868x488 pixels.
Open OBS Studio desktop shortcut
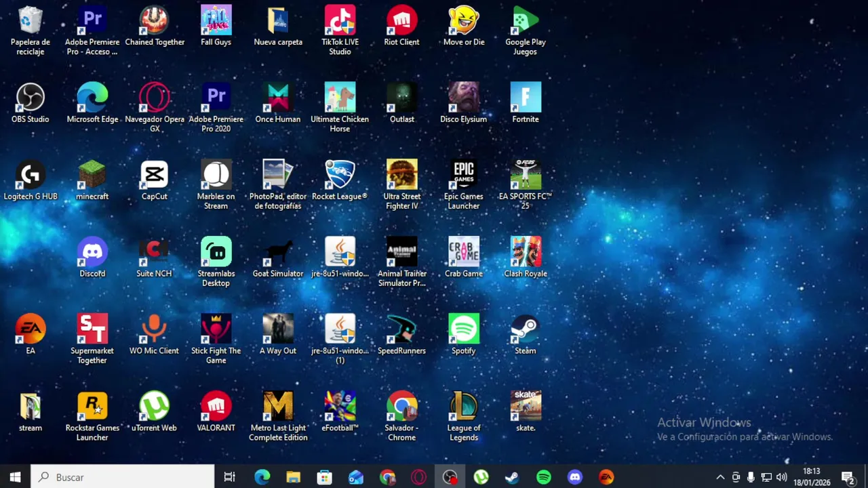(30, 103)
